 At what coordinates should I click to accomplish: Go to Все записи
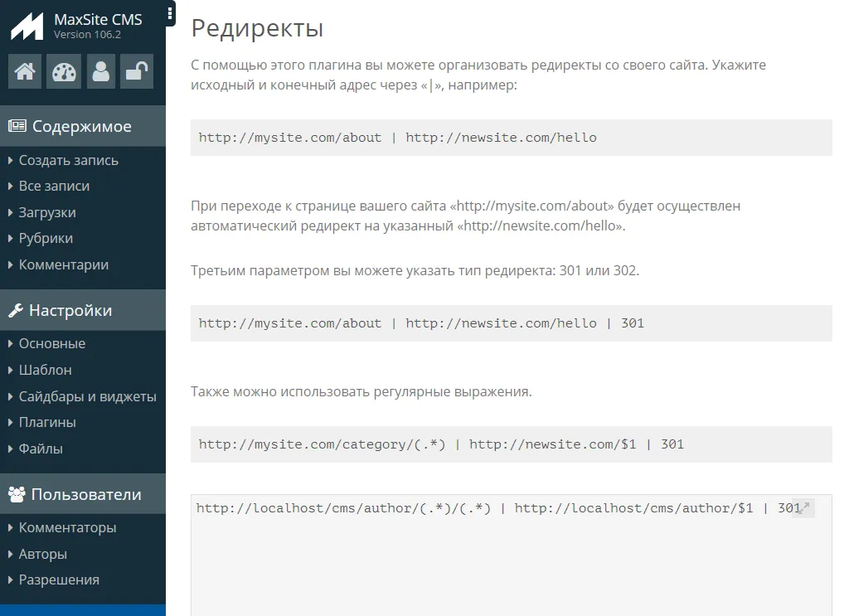tap(54, 187)
